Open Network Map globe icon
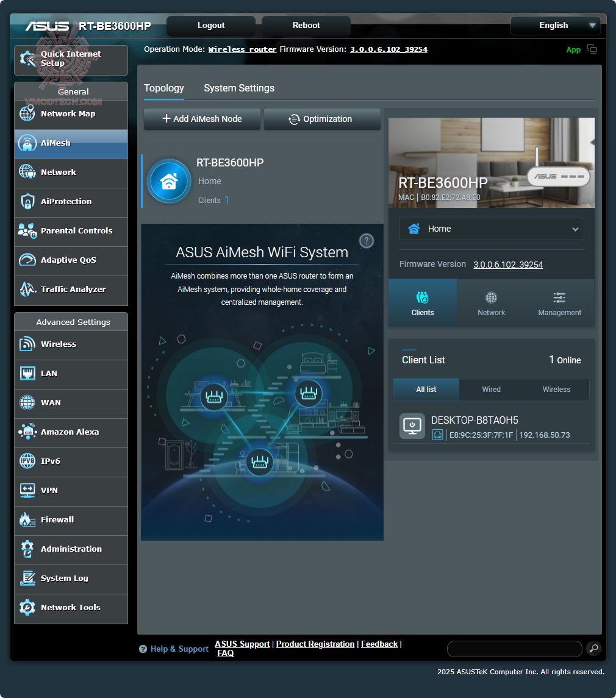 (27, 113)
